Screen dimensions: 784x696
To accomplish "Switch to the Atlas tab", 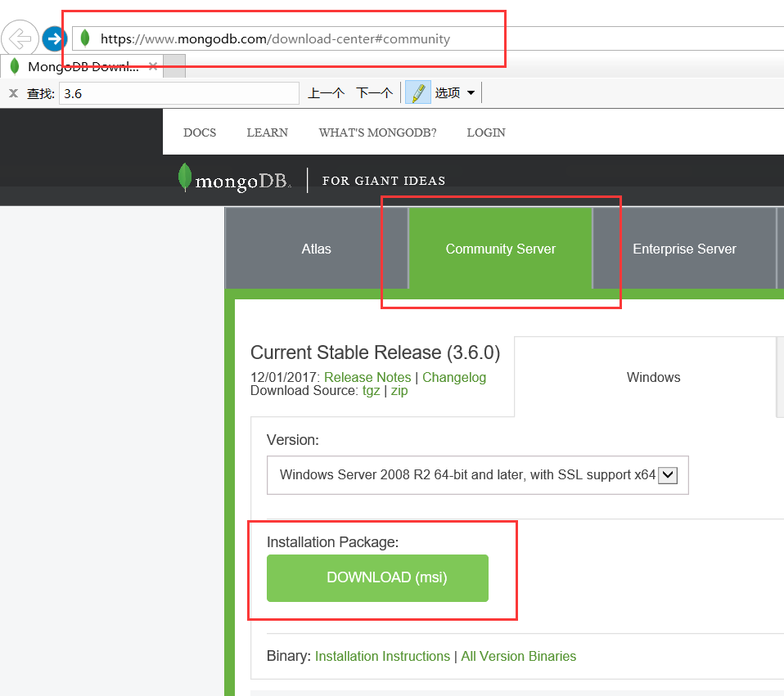I will 316,249.
